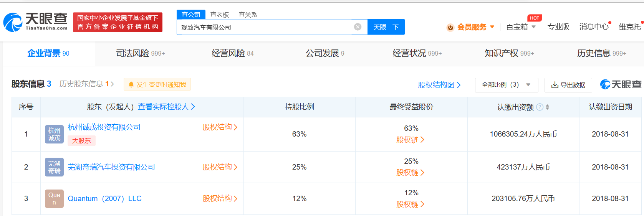Open 股权结构 for 芜湖奇瑞汽车投资有限公司
This screenshot has height=216, width=644.
(220, 167)
